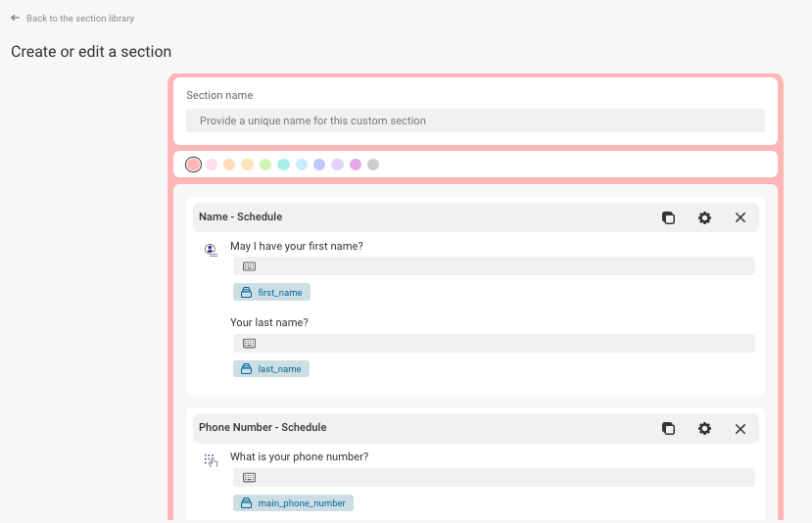The width and height of the screenshot is (812, 523).
Task: Open settings gear for Phone Number - Schedule
Action: point(704,428)
